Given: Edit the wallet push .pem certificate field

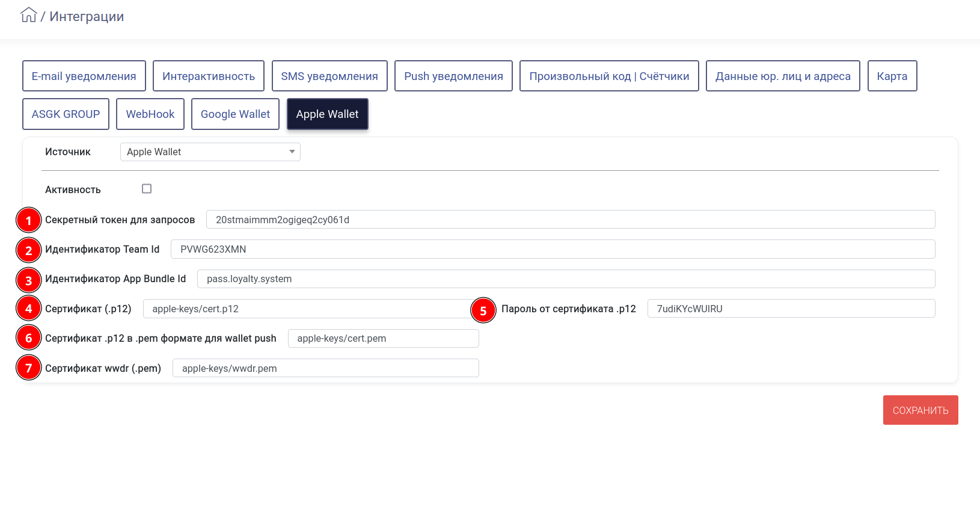Looking at the screenshot, I should [x=384, y=338].
